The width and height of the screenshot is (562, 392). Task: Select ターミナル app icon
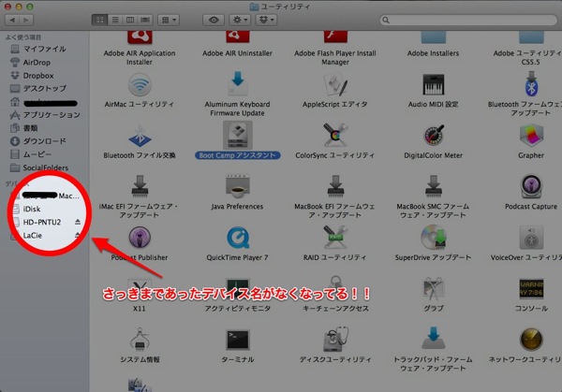pos(237,340)
